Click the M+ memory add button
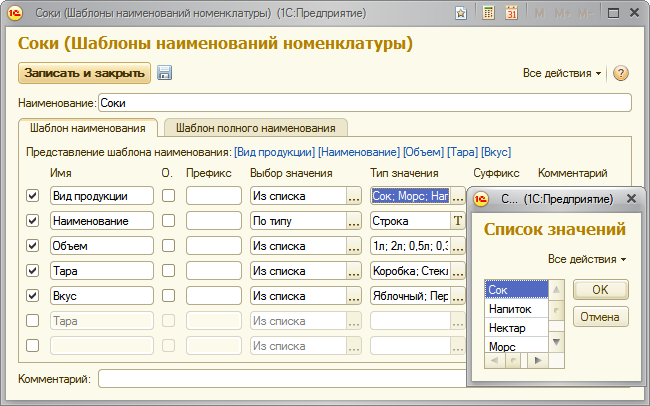 (562, 14)
